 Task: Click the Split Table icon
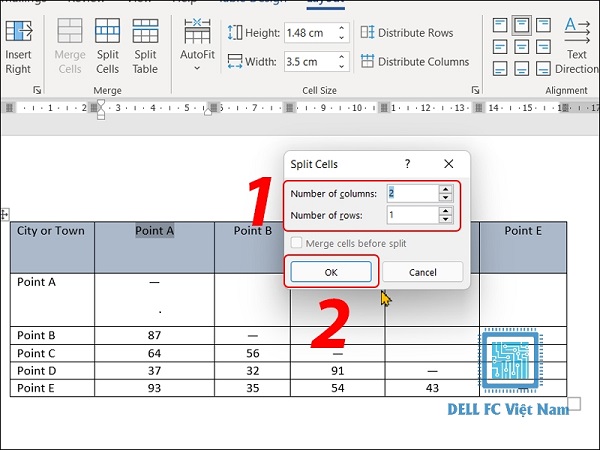[x=145, y=31]
